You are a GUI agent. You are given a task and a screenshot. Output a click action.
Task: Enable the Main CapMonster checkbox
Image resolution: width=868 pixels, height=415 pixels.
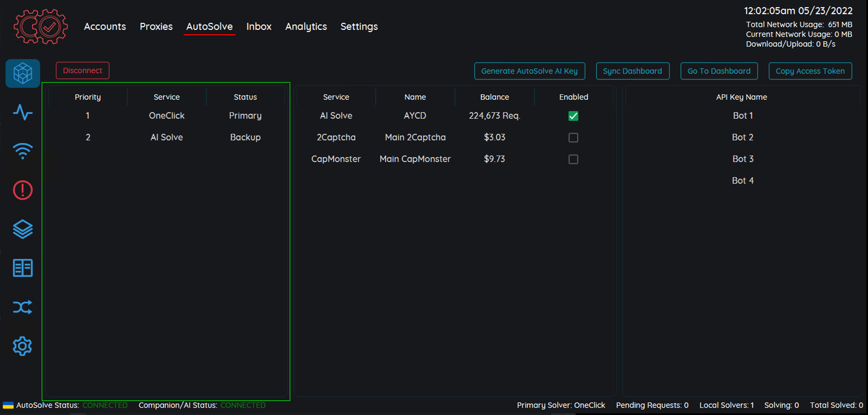[x=573, y=159]
